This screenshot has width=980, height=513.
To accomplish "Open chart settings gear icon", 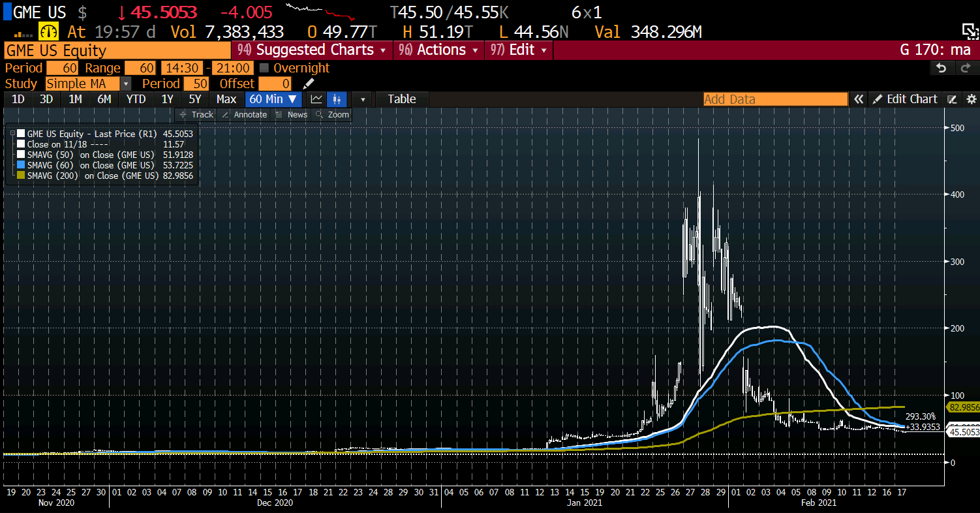I will [971, 99].
